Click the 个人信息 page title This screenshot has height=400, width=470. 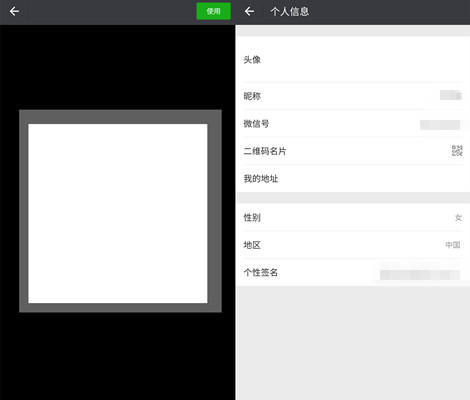(290, 12)
